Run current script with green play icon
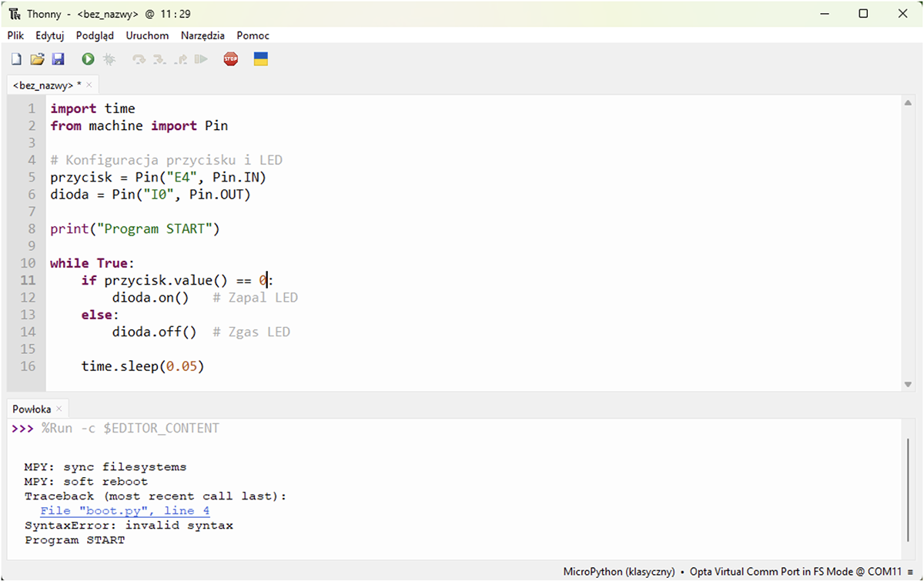Image resolution: width=924 pixels, height=581 pixels. click(89, 59)
